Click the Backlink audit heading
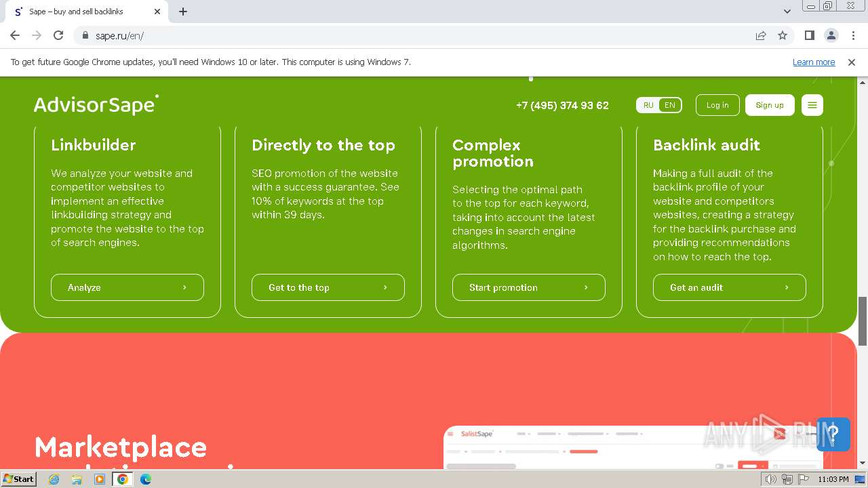The width and height of the screenshot is (868, 488). (x=707, y=145)
